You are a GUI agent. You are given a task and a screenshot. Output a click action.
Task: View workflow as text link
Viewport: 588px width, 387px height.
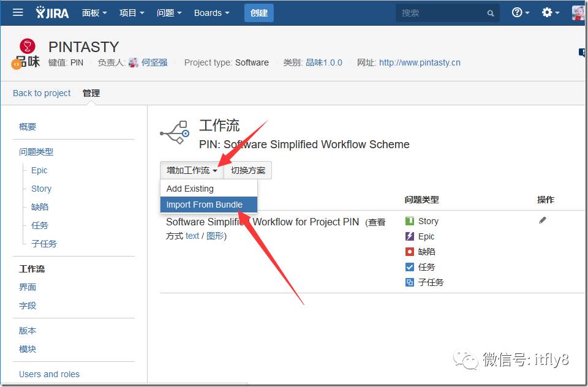192,236
